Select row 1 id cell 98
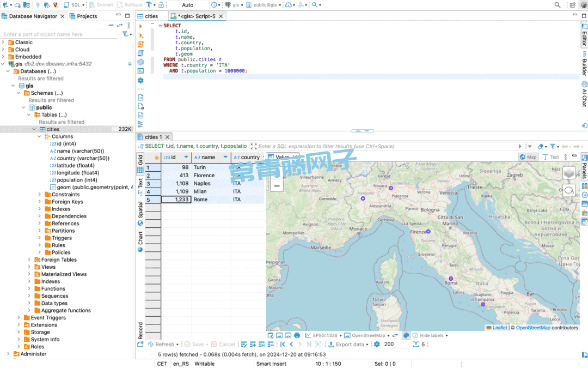 (x=176, y=167)
